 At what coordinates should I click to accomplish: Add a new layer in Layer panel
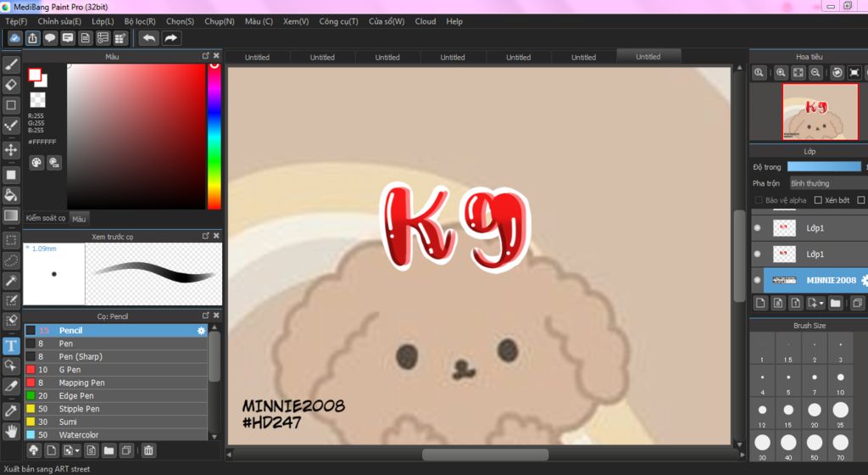(760, 303)
